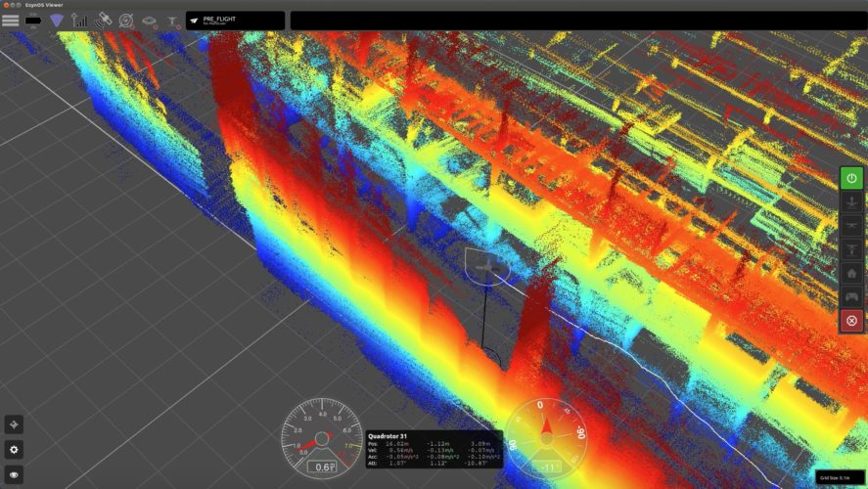
Task: Click the Vel telemetry row
Action: point(431,450)
